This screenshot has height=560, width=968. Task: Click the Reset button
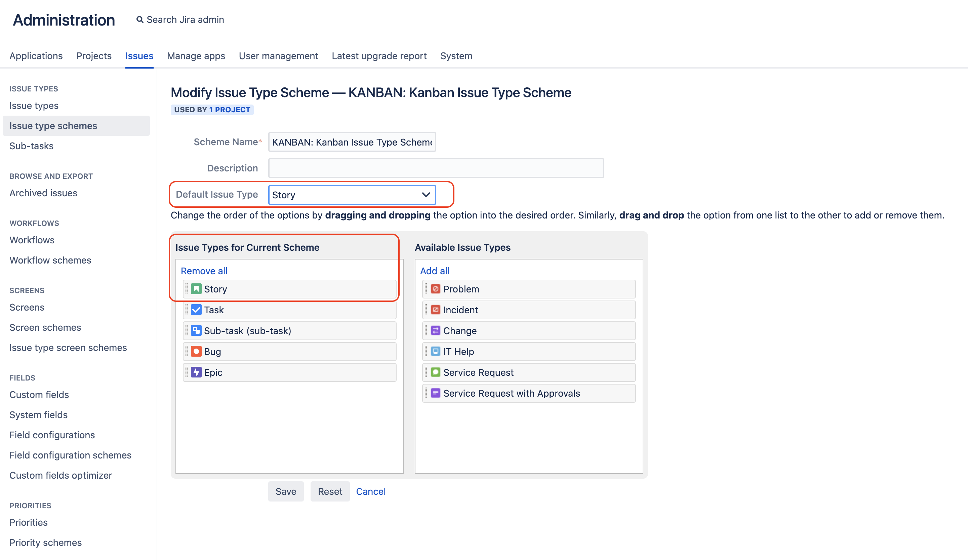330,491
